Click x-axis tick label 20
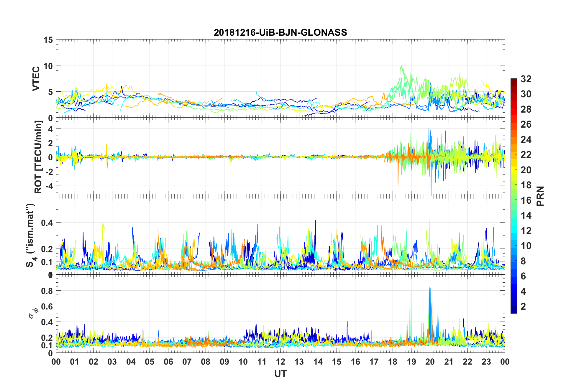 [x=430, y=362]
